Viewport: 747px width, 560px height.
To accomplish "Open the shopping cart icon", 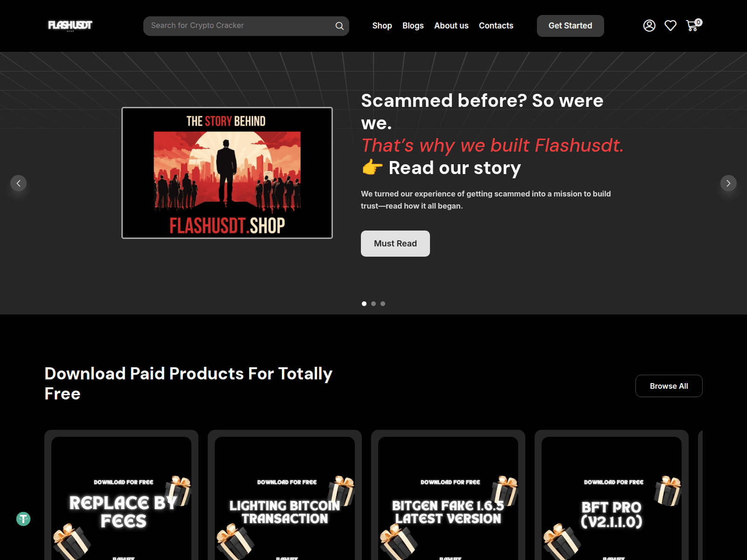I will tap(693, 25).
